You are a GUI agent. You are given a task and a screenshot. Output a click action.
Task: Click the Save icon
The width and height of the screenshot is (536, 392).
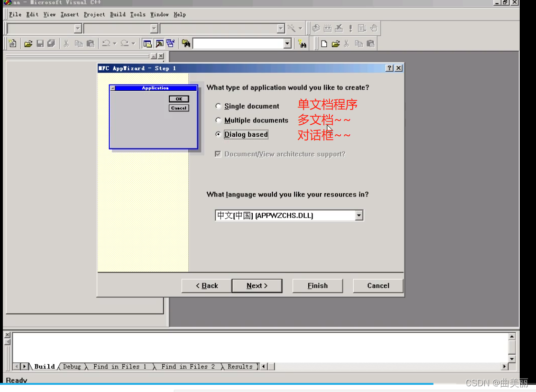[x=40, y=44]
